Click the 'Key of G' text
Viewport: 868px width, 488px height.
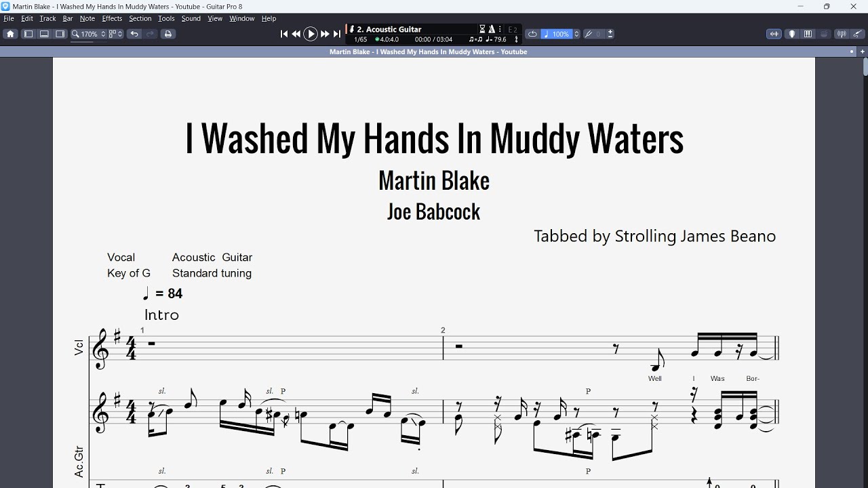pos(129,273)
